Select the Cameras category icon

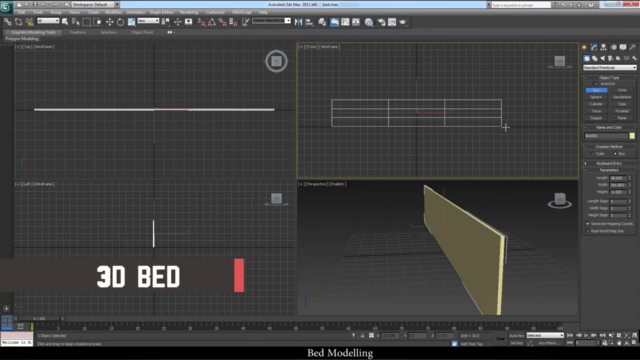point(611,58)
